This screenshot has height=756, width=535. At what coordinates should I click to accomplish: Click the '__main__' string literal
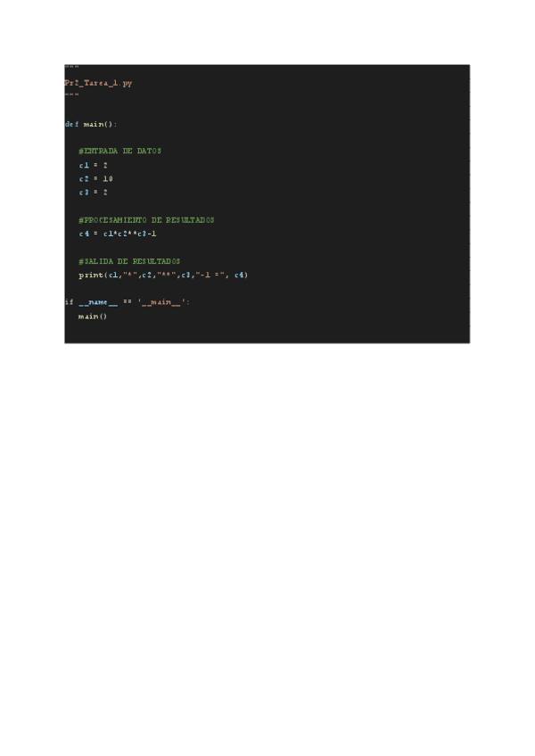[x=161, y=302]
